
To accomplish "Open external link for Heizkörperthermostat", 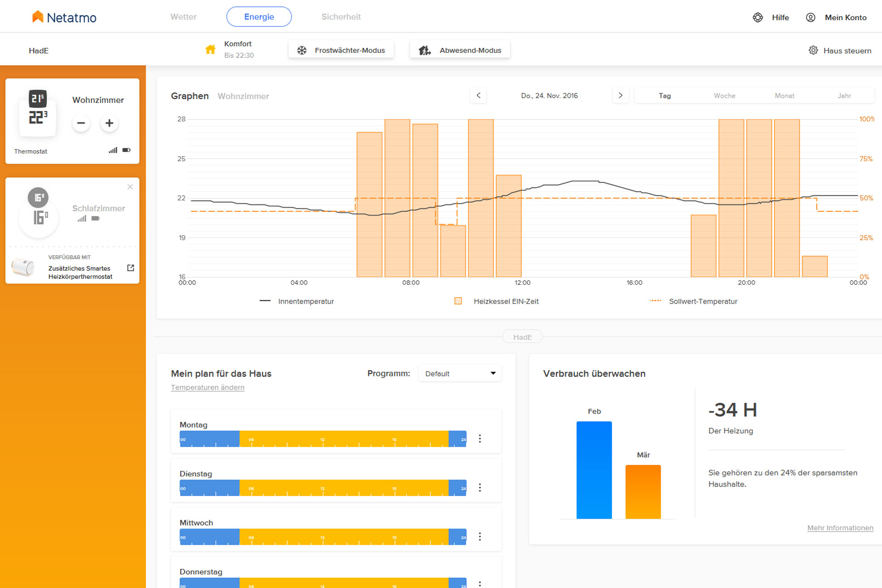I will point(130,268).
